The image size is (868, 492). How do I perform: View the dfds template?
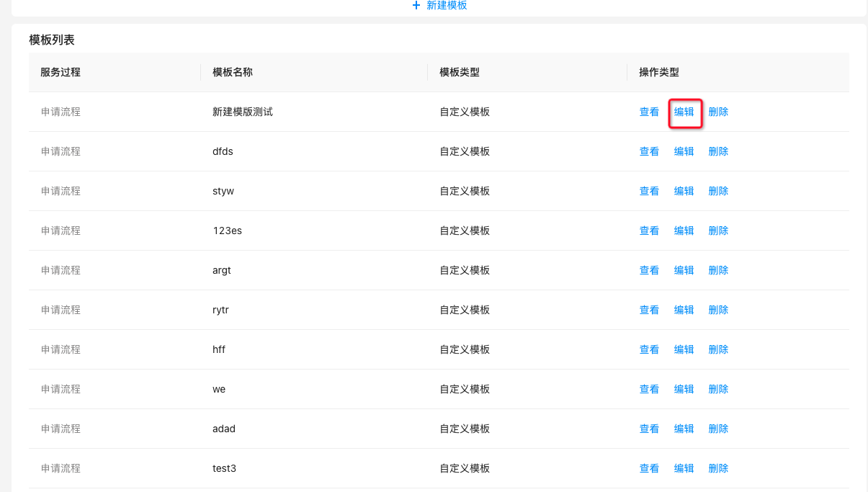click(x=649, y=151)
